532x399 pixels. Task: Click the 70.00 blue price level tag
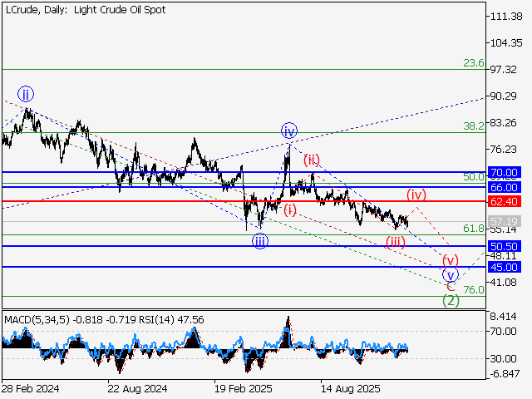(x=505, y=173)
